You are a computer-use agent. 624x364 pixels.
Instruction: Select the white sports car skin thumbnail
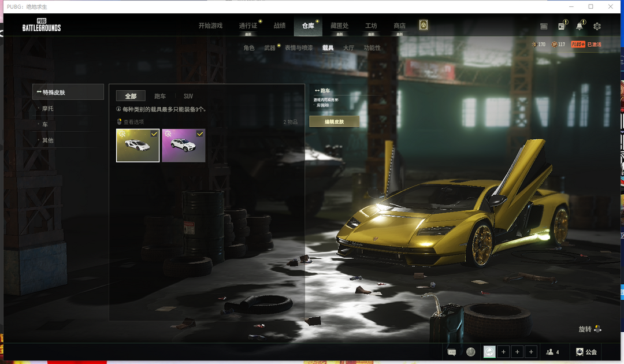click(138, 145)
